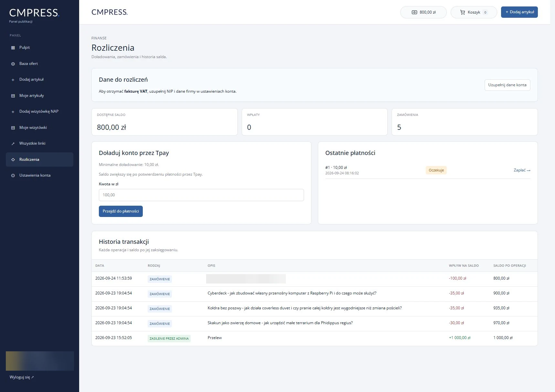
Task: Open the Koszyk shopping cart
Action: [x=474, y=12]
